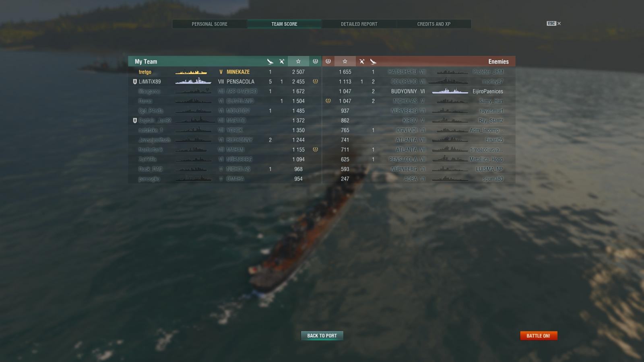The height and width of the screenshot is (362, 644).
Task: Switch to Detailed Report tab
Action: coord(359,24)
